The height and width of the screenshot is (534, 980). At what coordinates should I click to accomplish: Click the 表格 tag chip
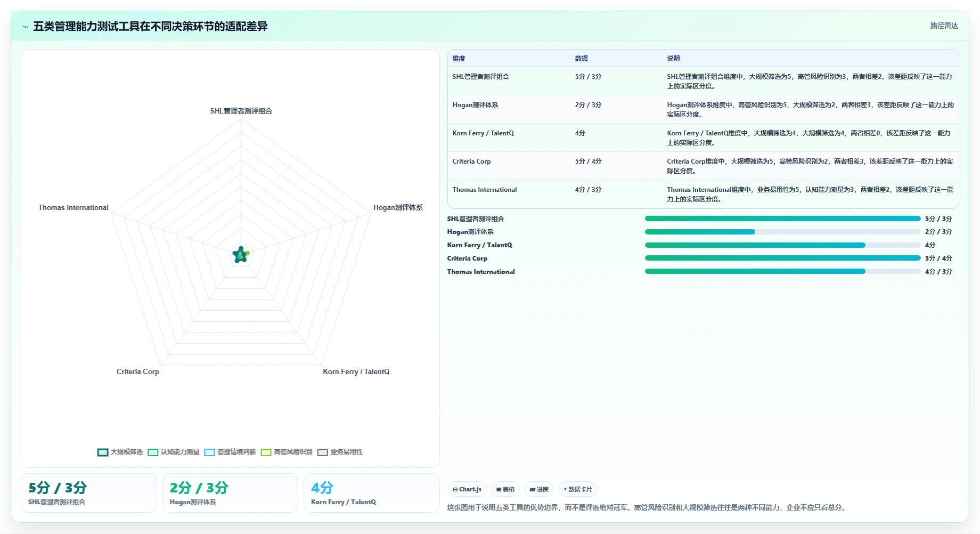coord(505,489)
